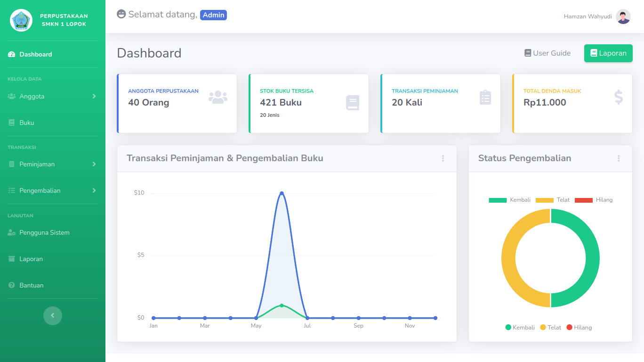Screen dimensions: 644x362
Task: Click the users icon on Anggota Perpustakaan card
Action: [217, 97]
